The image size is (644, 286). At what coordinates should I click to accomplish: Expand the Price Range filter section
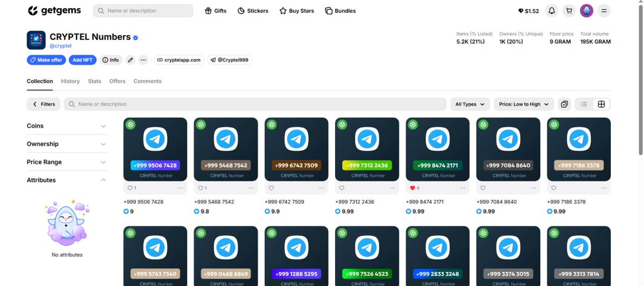pos(67,162)
